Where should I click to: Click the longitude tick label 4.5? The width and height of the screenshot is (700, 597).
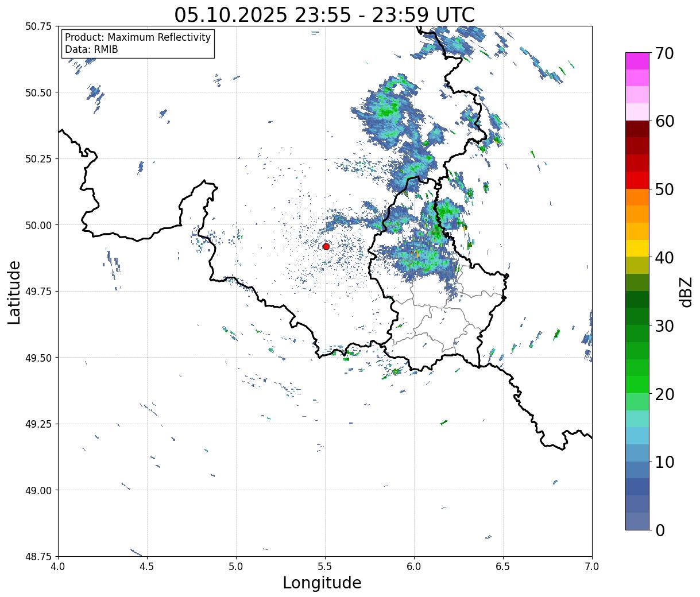pos(147,567)
